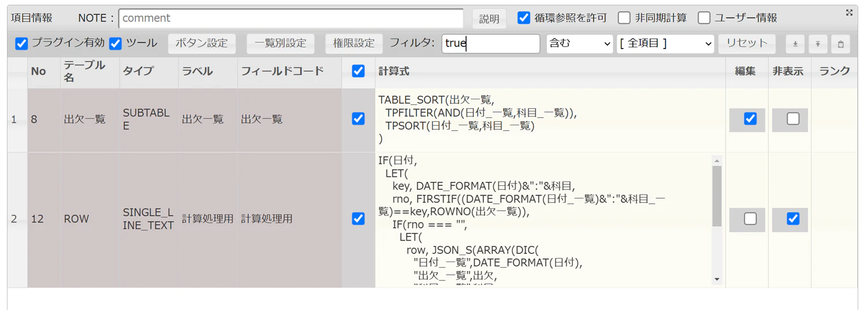Click row number 2 cell

[17, 219]
